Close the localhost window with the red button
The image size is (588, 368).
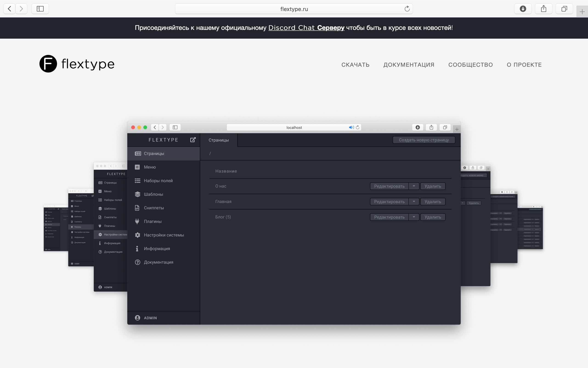coord(133,127)
